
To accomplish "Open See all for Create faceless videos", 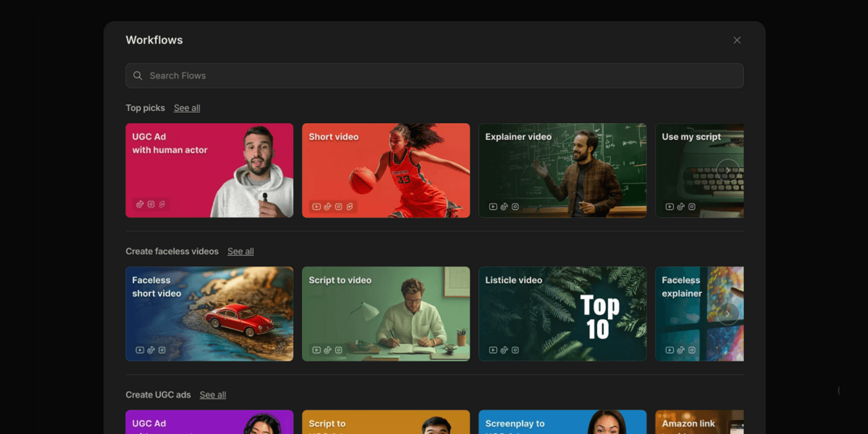I will 241,251.
